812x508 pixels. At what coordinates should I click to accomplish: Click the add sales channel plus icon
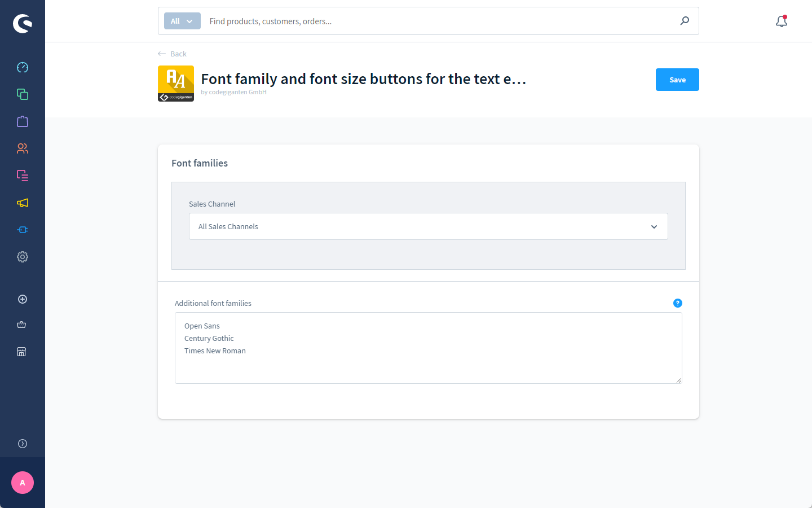tap(23, 299)
